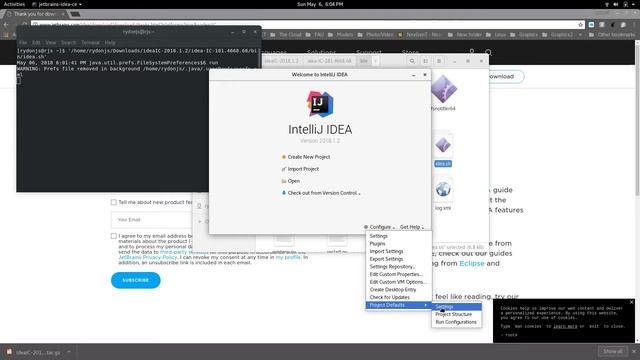Click the SUBSCRIBE button
640x360 pixels.
click(x=136, y=280)
